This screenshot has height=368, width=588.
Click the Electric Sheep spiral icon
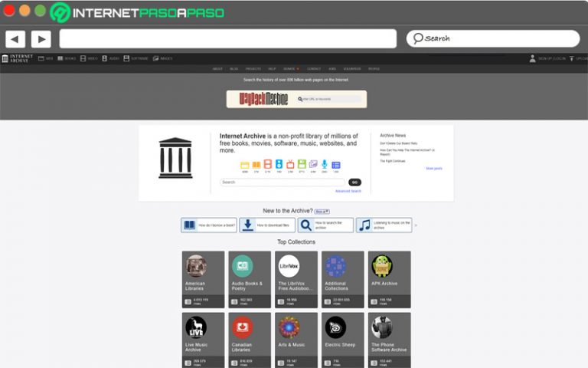(335, 327)
